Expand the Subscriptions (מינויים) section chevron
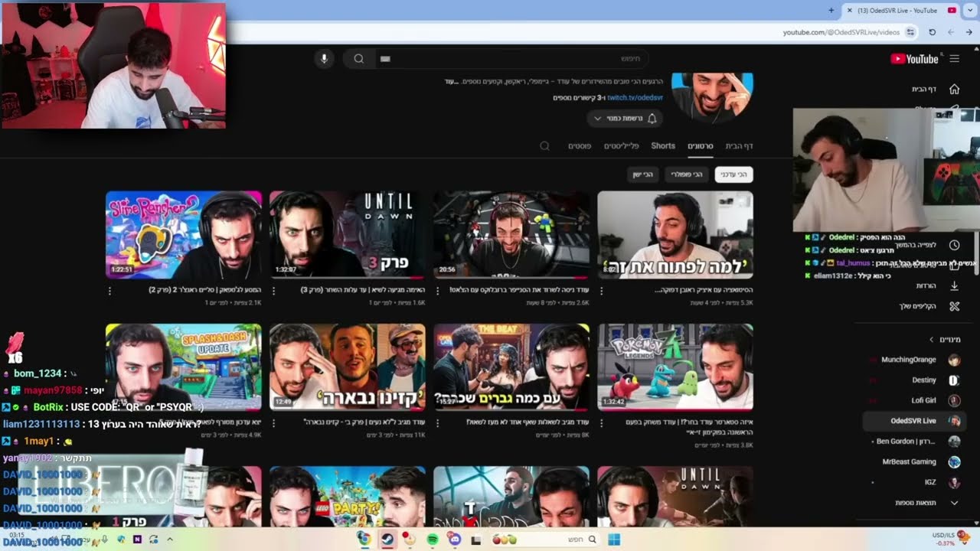 coord(932,339)
